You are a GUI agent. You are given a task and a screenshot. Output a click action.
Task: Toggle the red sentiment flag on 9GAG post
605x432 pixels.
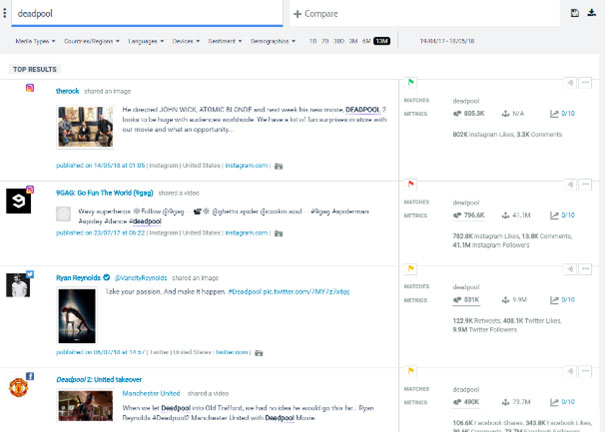pos(411,184)
